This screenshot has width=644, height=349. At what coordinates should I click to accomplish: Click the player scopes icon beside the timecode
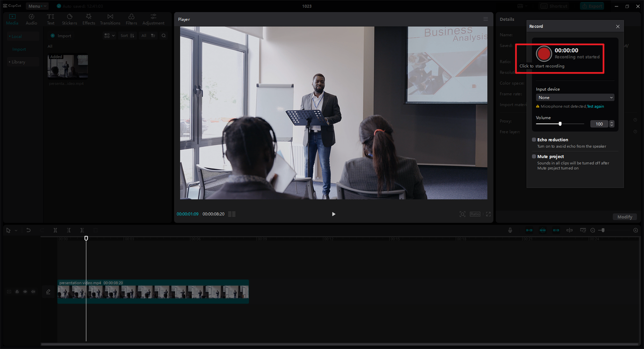point(232,214)
